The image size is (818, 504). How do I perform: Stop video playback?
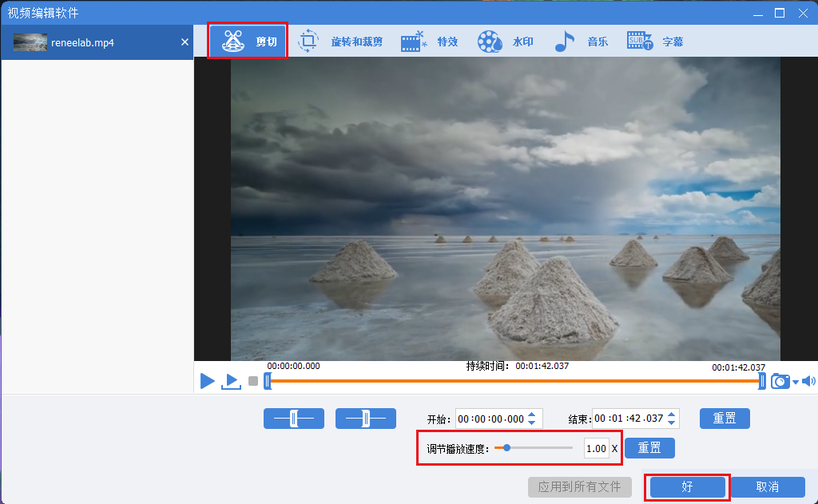253,381
